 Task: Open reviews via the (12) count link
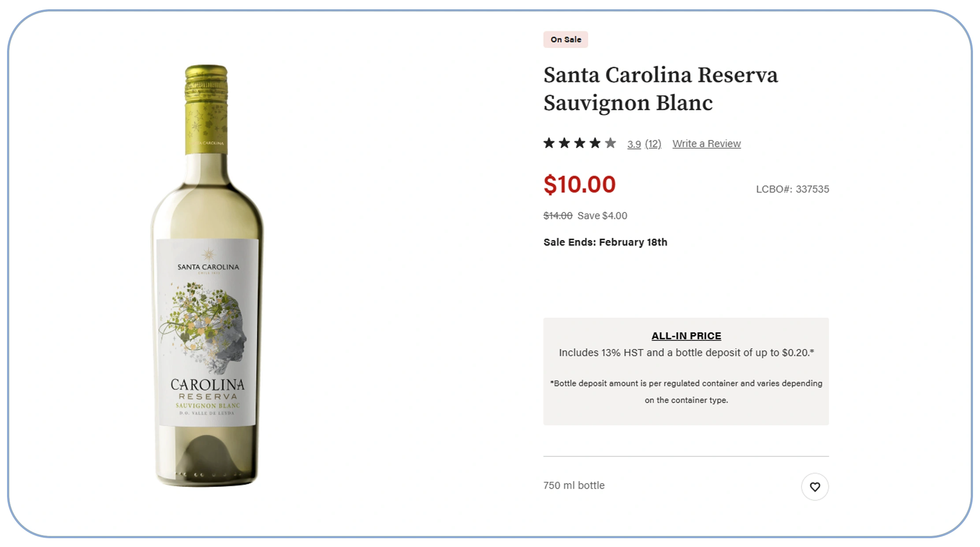[653, 144]
